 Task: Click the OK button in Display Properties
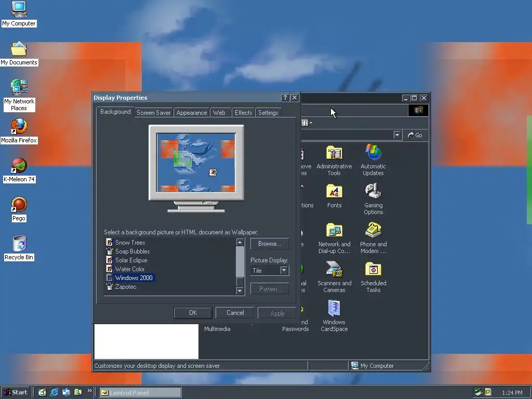(x=193, y=313)
